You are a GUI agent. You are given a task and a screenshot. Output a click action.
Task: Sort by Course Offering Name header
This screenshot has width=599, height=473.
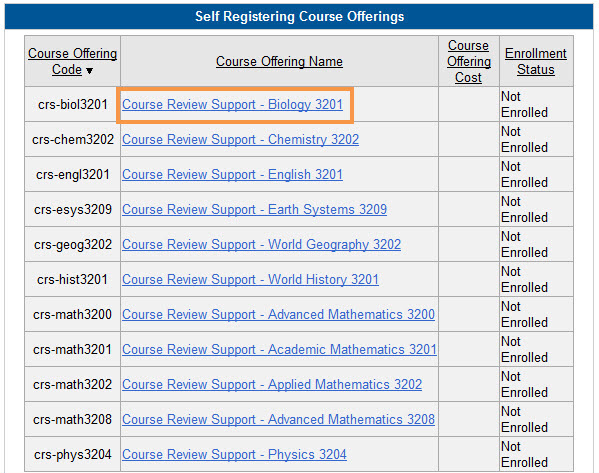(279, 62)
